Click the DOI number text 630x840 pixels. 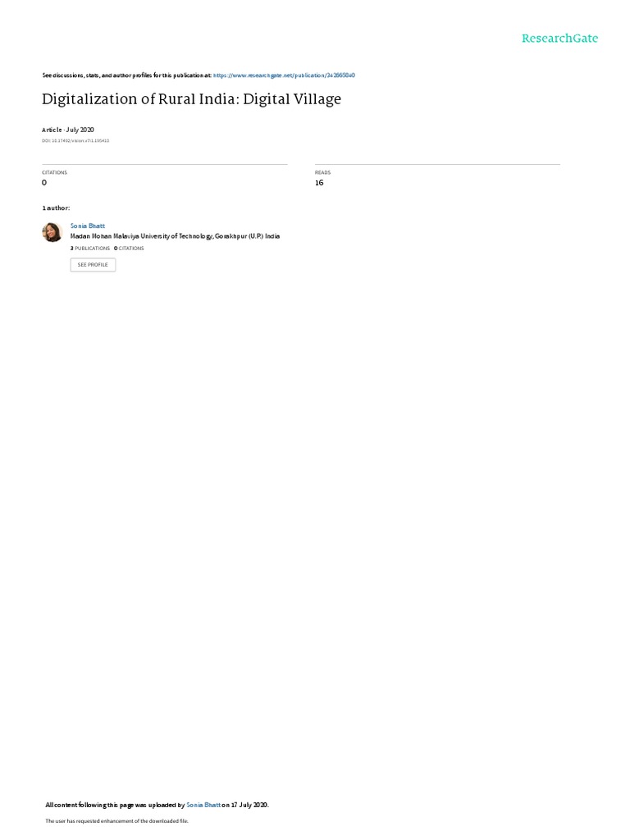tap(75, 141)
